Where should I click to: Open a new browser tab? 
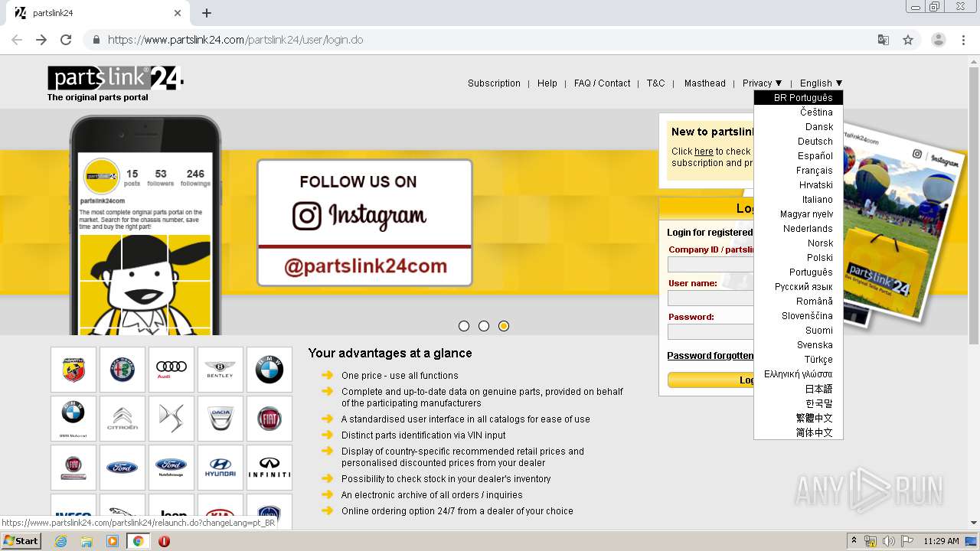(x=207, y=13)
